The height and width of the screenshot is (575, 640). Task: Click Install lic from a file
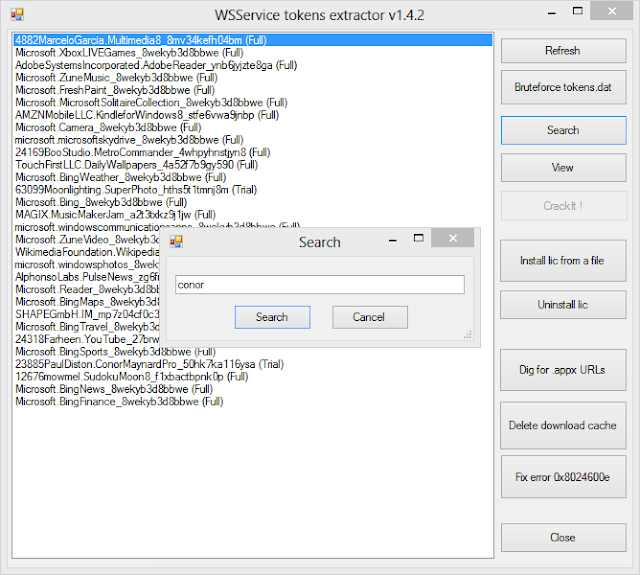(x=563, y=261)
